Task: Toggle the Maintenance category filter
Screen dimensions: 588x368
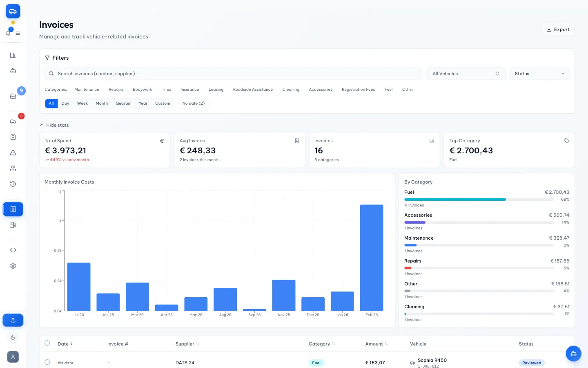Action: point(87,90)
